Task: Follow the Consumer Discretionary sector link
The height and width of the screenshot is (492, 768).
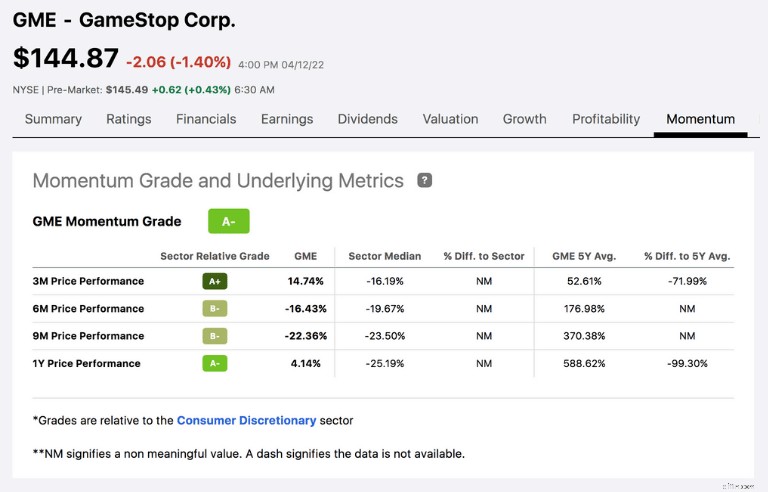Action: [x=246, y=420]
